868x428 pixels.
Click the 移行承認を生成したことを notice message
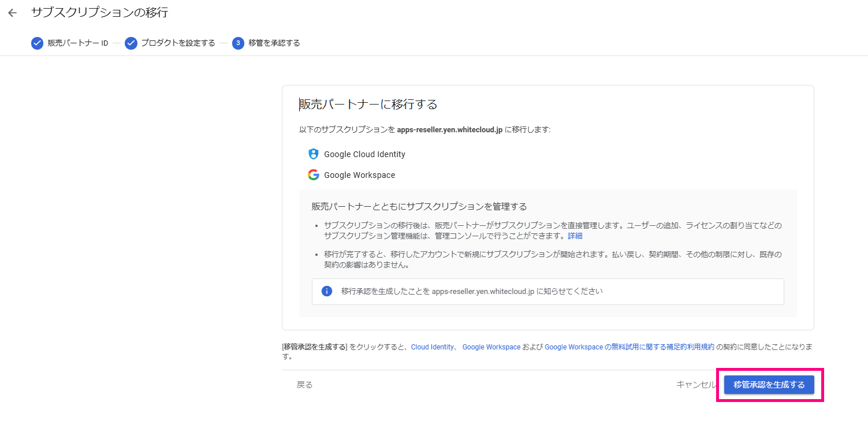pyautogui.click(x=472, y=291)
